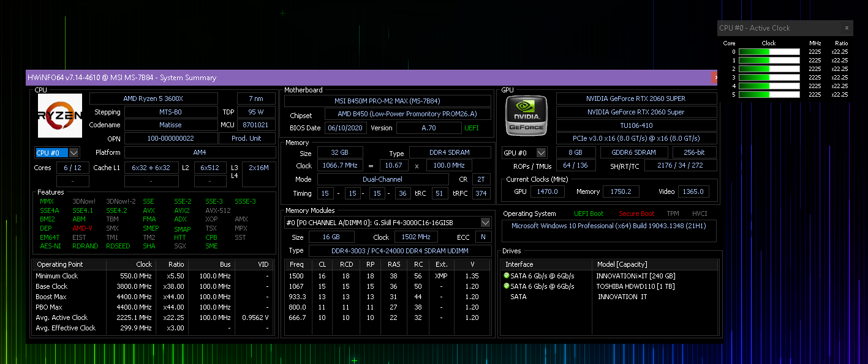Image resolution: width=868 pixels, height=364 pixels.
Task: Select the Interface column header in Drives
Action: [546, 264]
